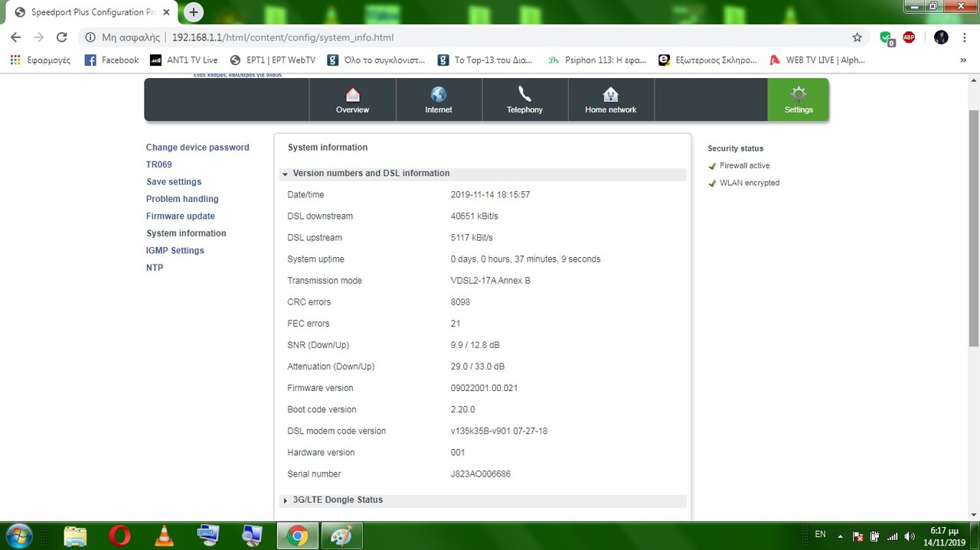Open the taskbar clock showing 6:17 μμ
Viewport: 980px width, 550px height.
click(x=945, y=536)
